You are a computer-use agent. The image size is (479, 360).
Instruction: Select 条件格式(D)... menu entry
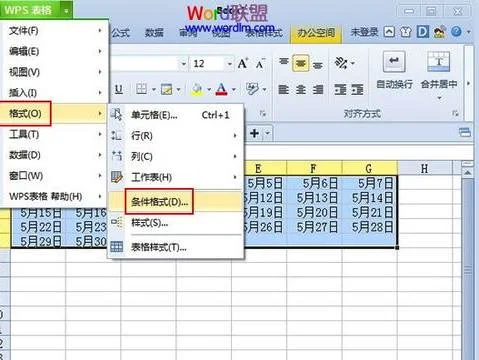pos(176,202)
